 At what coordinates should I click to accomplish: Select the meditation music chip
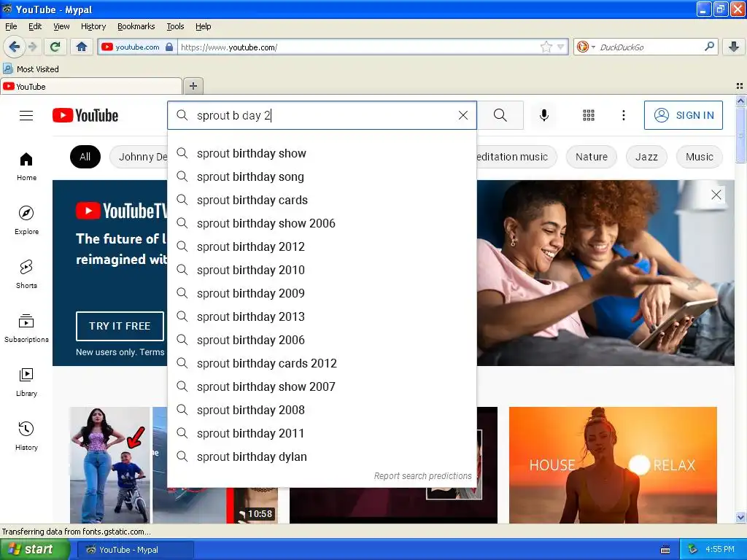click(x=516, y=157)
